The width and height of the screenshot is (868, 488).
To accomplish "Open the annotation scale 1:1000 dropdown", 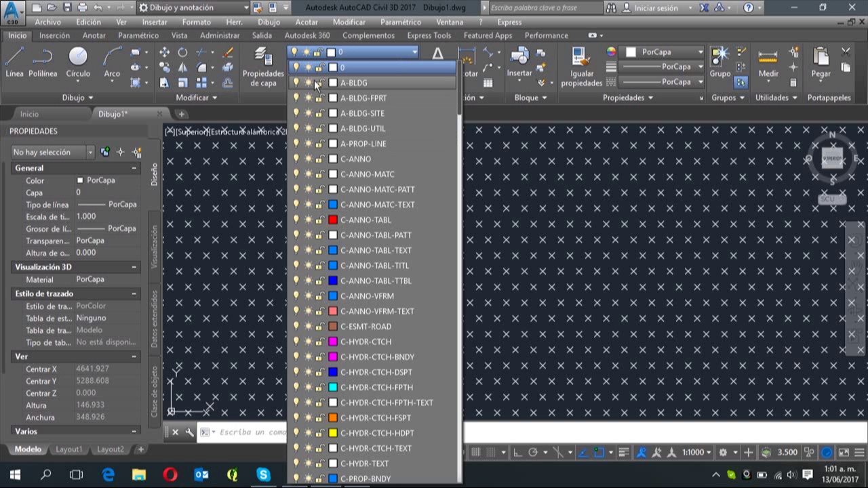I will click(x=696, y=453).
